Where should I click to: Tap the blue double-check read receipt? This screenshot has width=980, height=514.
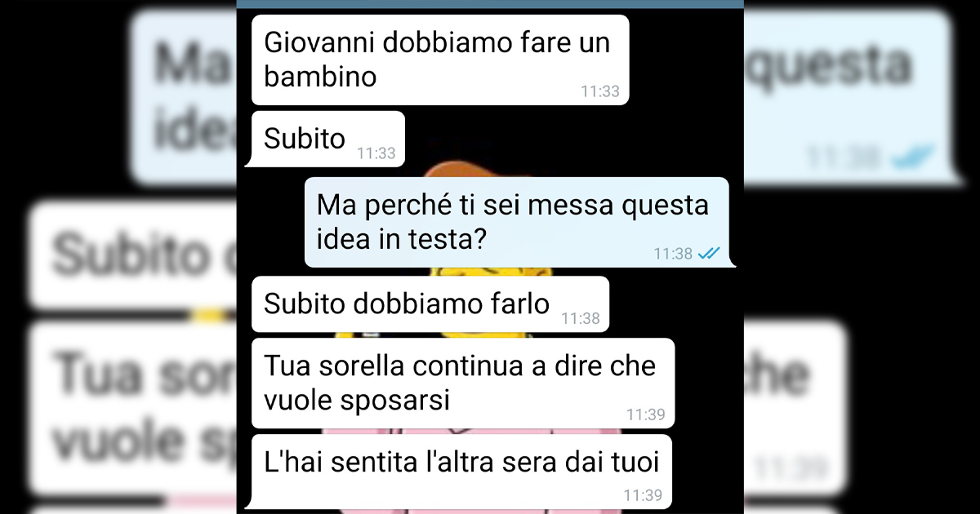coord(709,254)
